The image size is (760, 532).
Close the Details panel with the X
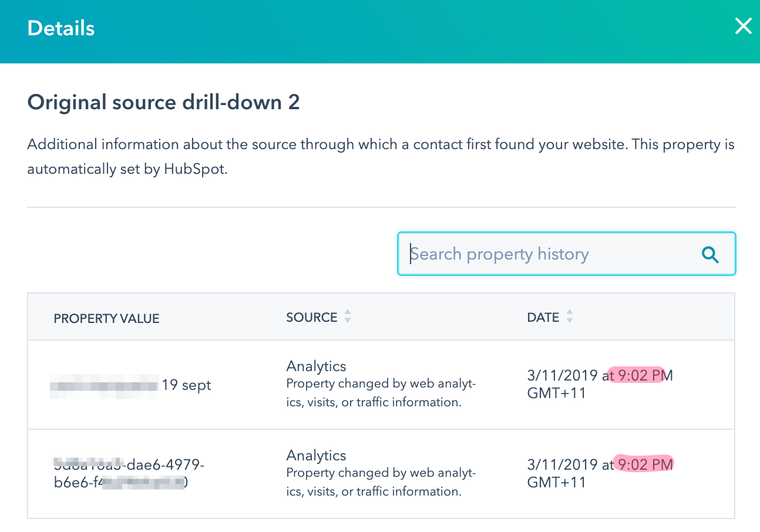pos(743,26)
